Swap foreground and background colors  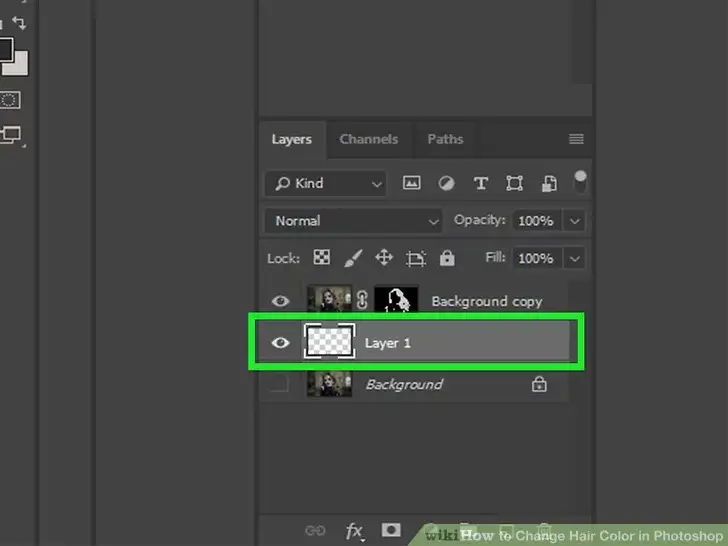[x=19, y=22]
